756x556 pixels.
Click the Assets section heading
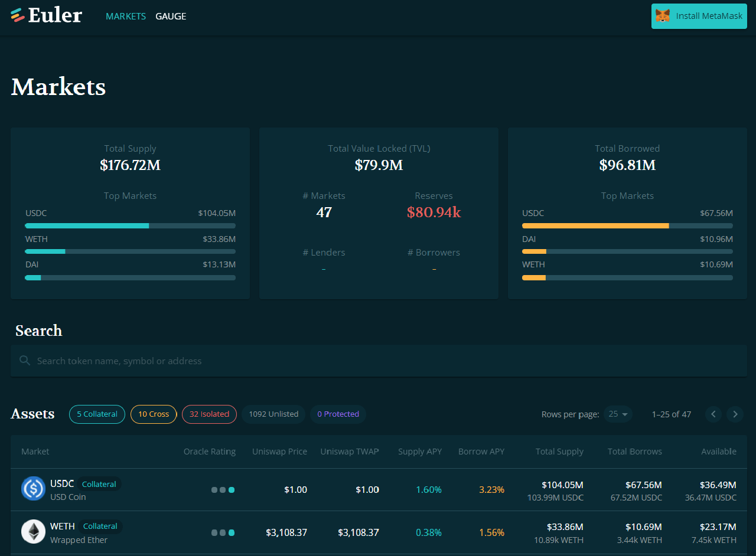click(x=32, y=414)
